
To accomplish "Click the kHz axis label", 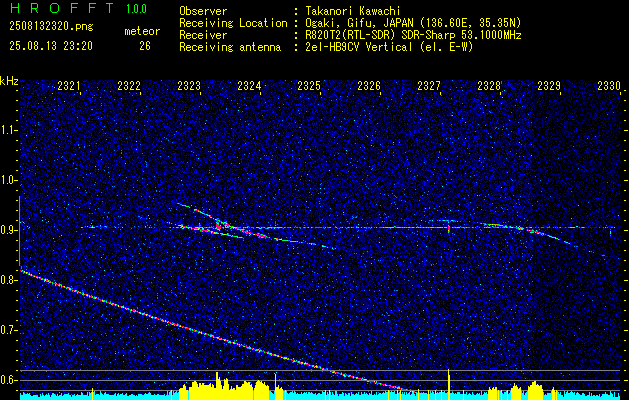I will 9,81.
